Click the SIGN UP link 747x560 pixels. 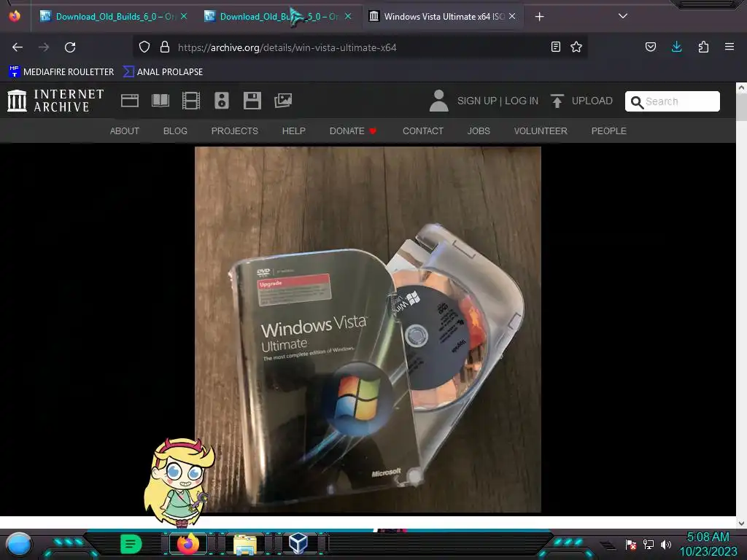(476, 101)
